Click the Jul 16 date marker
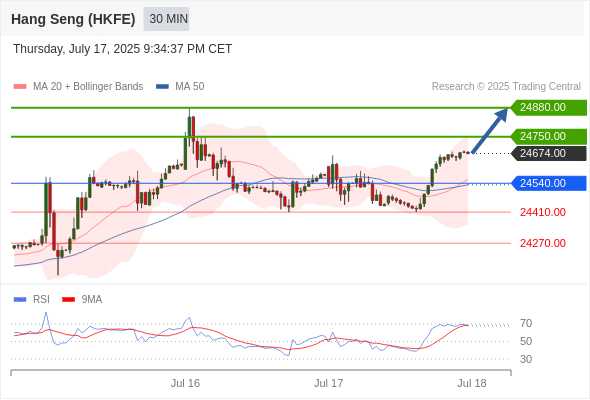 185,383
